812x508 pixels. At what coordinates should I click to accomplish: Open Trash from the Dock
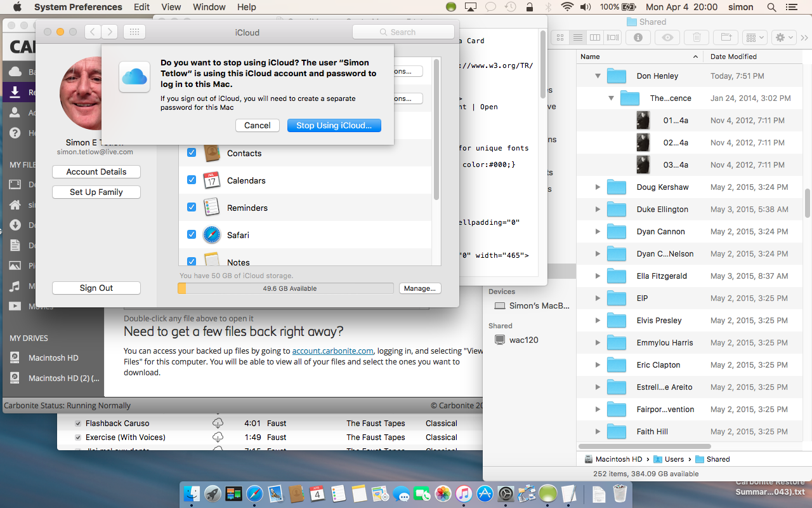click(x=620, y=493)
